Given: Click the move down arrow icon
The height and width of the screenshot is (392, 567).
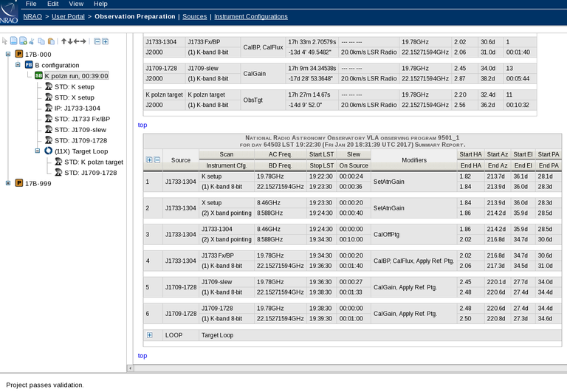Looking at the screenshot, I should pyautogui.click(x=71, y=41).
